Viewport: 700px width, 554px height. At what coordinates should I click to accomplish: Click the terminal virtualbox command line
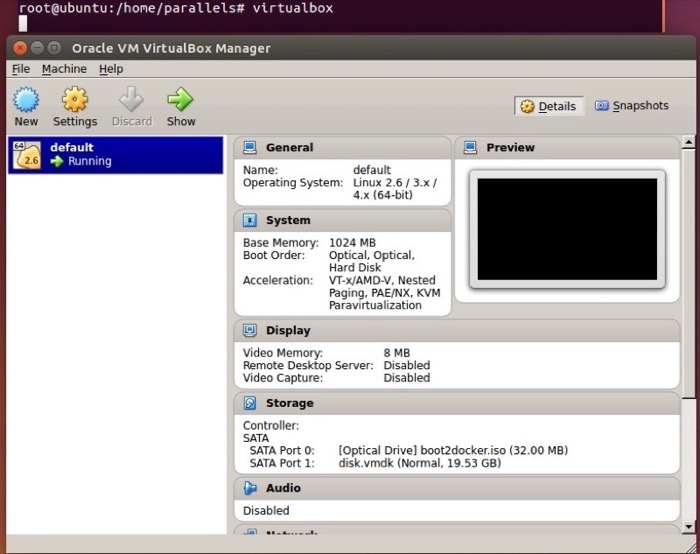pyautogui.click(x=176, y=8)
